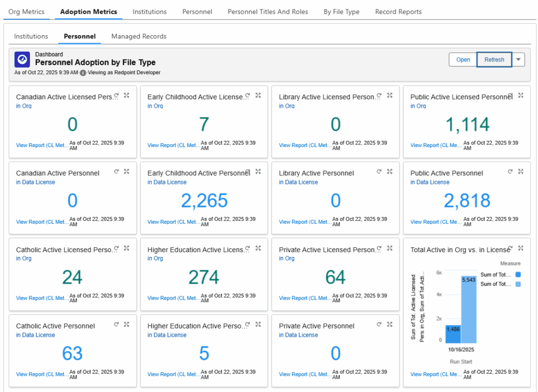Refresh the Catholic Active Personnel widget
The image size is (538, 392).
pos(116,324)
